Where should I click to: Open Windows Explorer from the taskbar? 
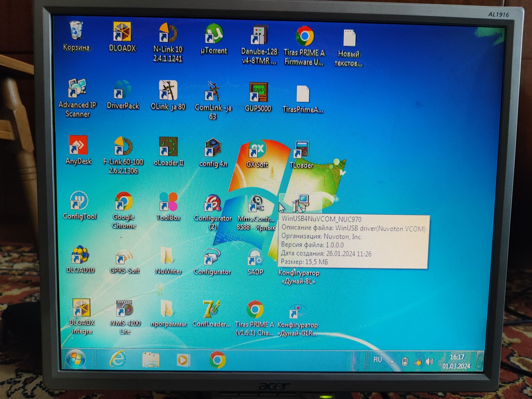click(151, 360)
